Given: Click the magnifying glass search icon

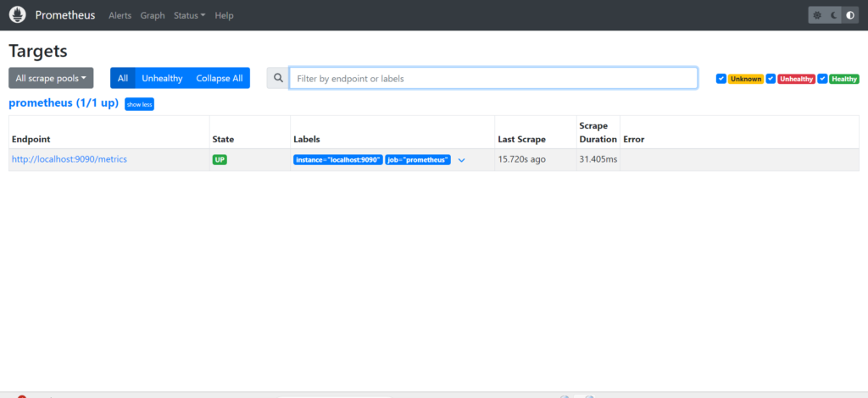Looking at the screenshot, I should (278, 78).
